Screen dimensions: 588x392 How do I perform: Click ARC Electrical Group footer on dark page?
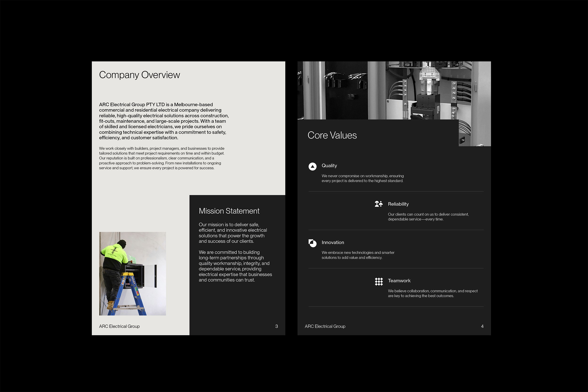pos(325,326)
